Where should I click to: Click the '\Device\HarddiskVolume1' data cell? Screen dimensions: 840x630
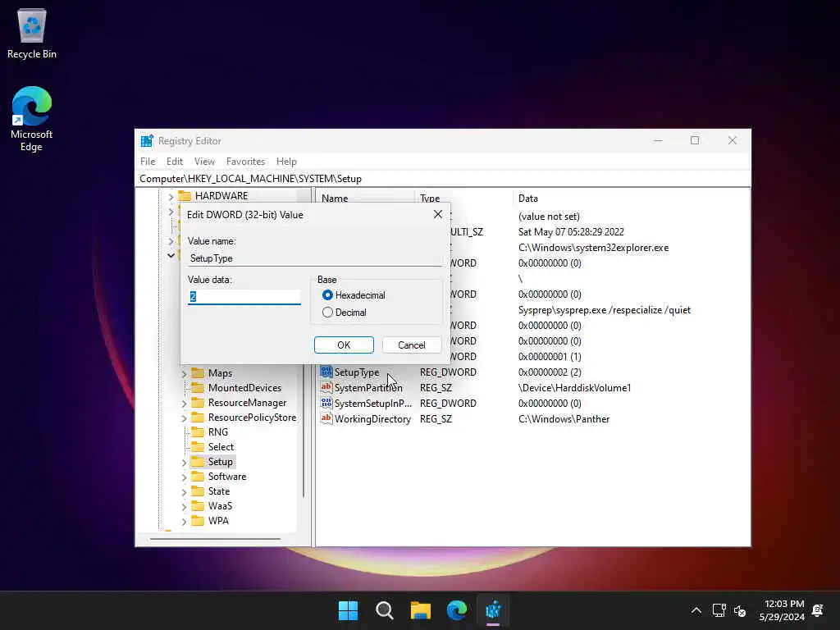coord(575,388)
